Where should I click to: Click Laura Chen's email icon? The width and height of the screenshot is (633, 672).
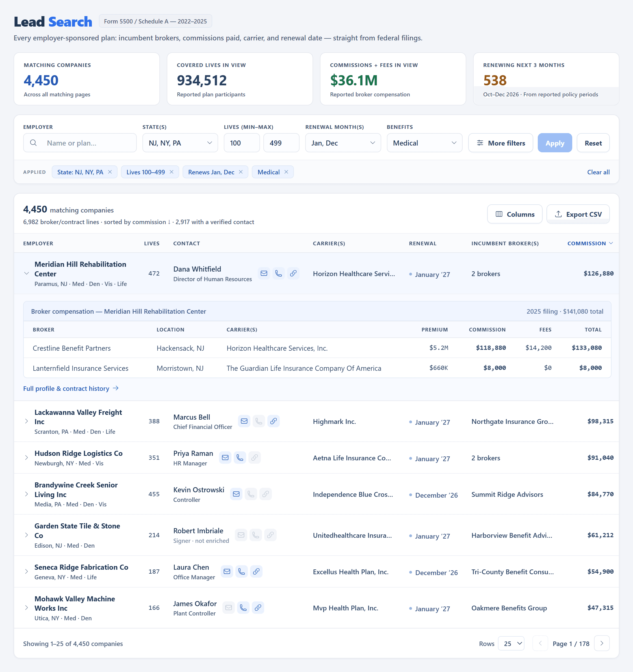(x=227, y=572)
